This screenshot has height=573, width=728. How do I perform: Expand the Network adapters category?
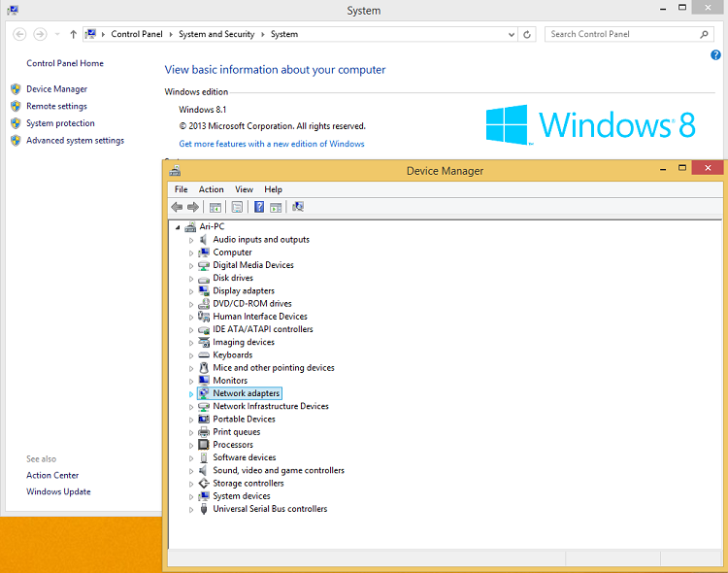pyautogui.click(x=191, y=394)
